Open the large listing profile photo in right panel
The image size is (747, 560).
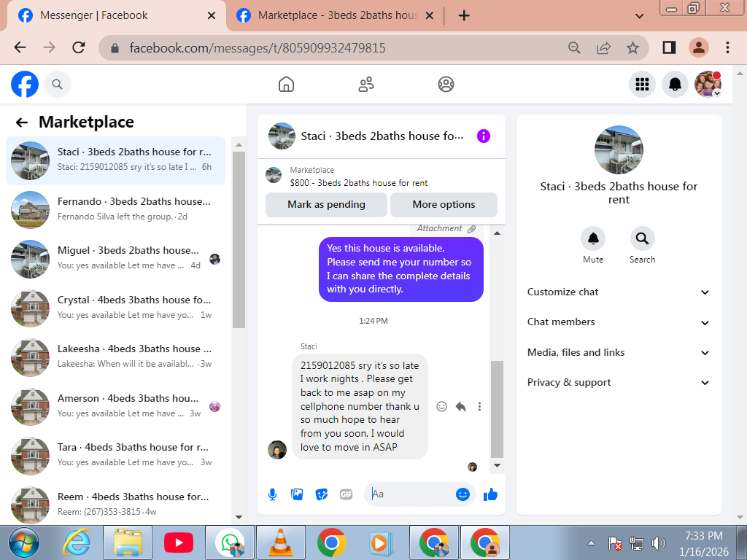click(x=619, y=150)
